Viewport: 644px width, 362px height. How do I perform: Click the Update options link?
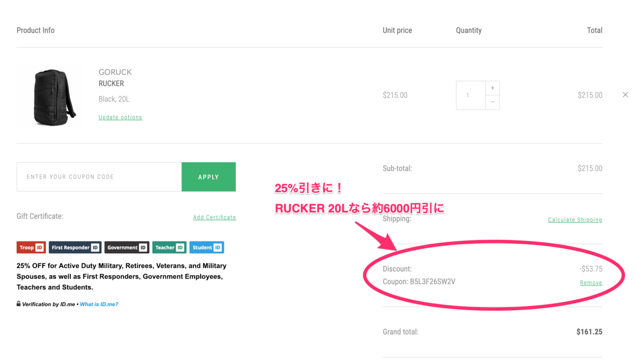(x=120, y=117)
